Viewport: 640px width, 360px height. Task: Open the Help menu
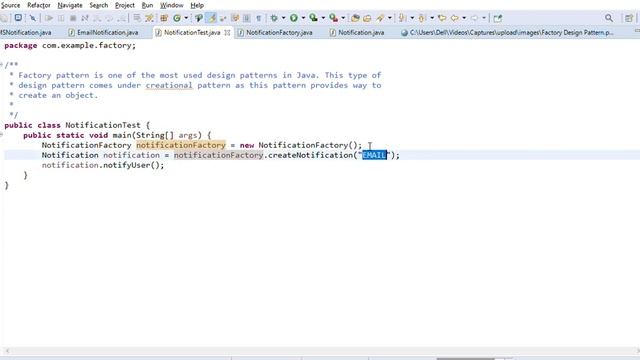(197, 5)
